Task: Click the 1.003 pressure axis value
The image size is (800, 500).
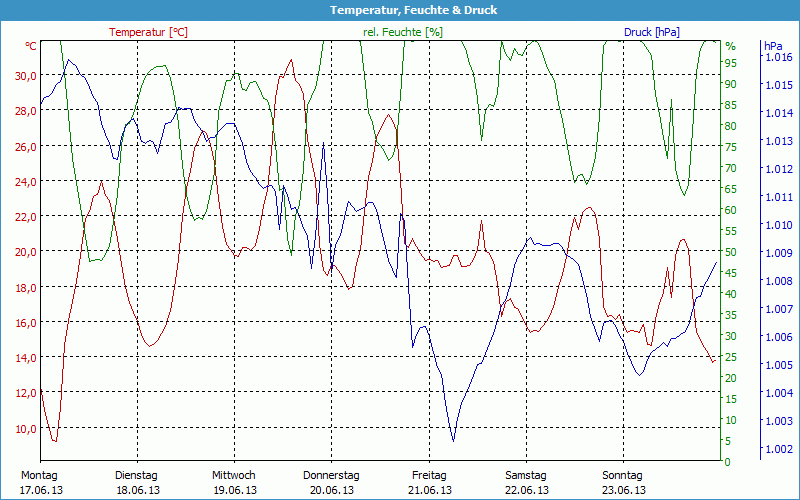Action: tap(779, 421)
